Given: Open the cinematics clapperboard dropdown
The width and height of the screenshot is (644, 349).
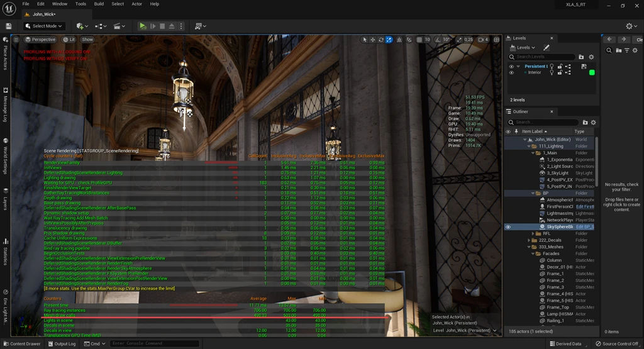Looking at the screenshot, I should coord(119,26).
